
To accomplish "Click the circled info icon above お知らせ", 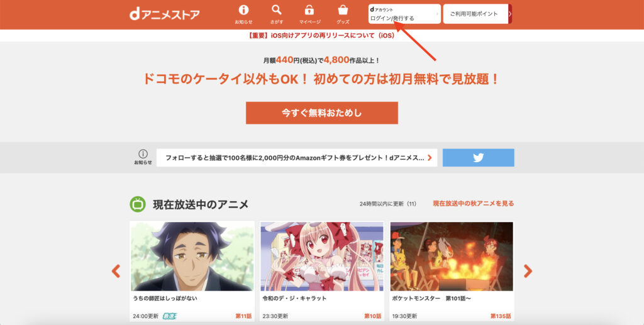I will [143, 154].
